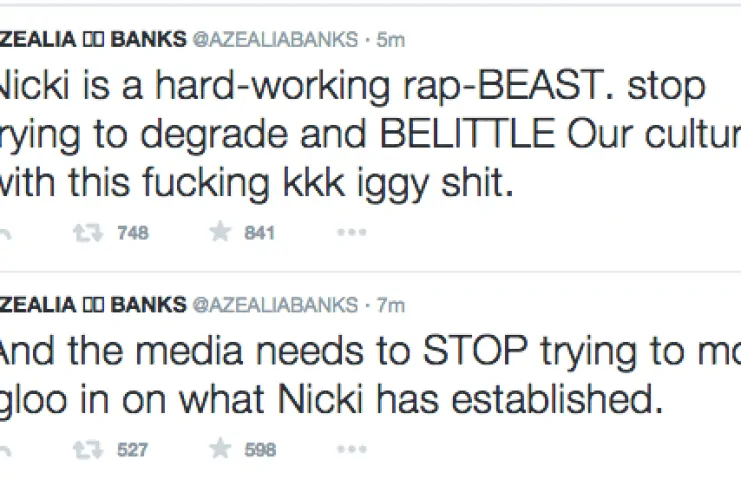The width and height of the screenshot is (741, 486).
Task: Star the tweet with 598 favorites
Action: [219, 450]
